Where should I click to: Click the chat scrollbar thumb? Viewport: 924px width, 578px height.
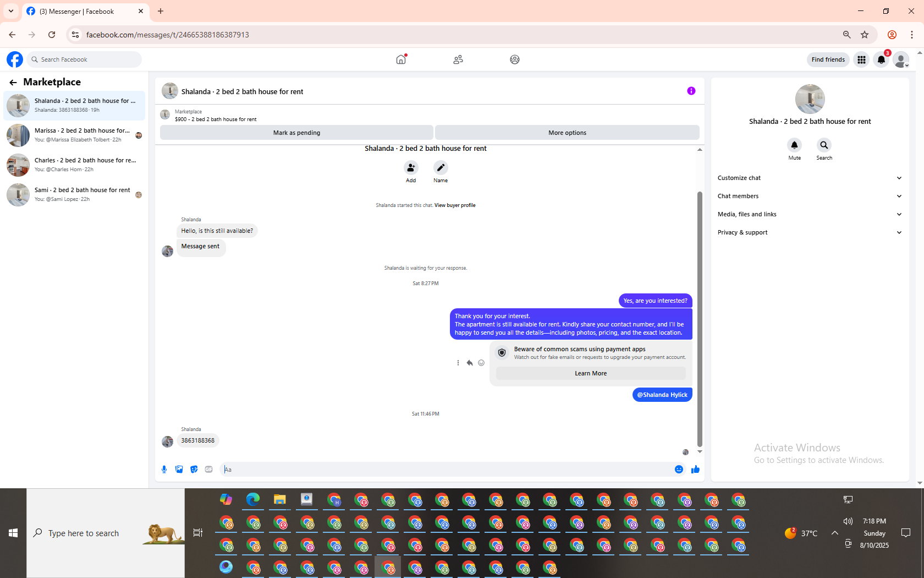coord(700,319)
